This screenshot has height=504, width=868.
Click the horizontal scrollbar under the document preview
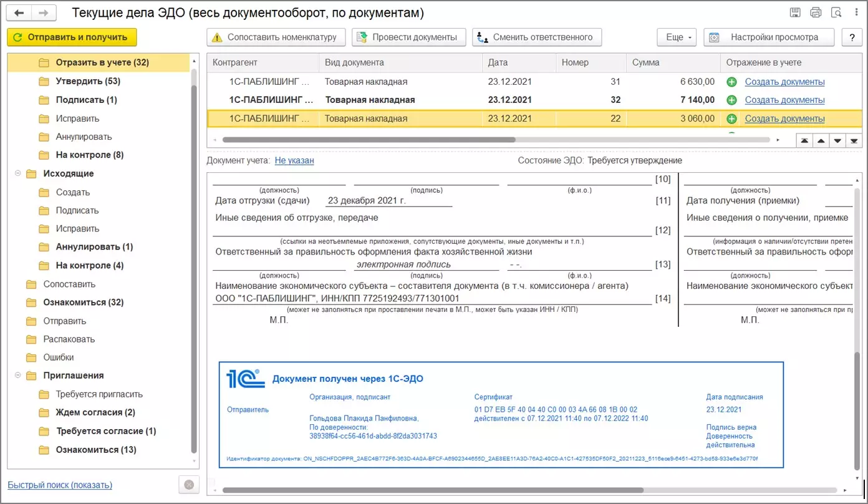coord(432,490)
